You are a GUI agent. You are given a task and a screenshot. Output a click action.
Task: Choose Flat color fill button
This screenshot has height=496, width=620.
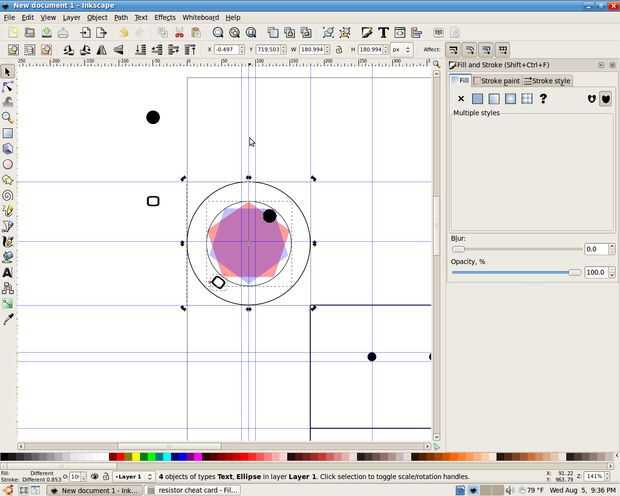click(x=478, y=99)
